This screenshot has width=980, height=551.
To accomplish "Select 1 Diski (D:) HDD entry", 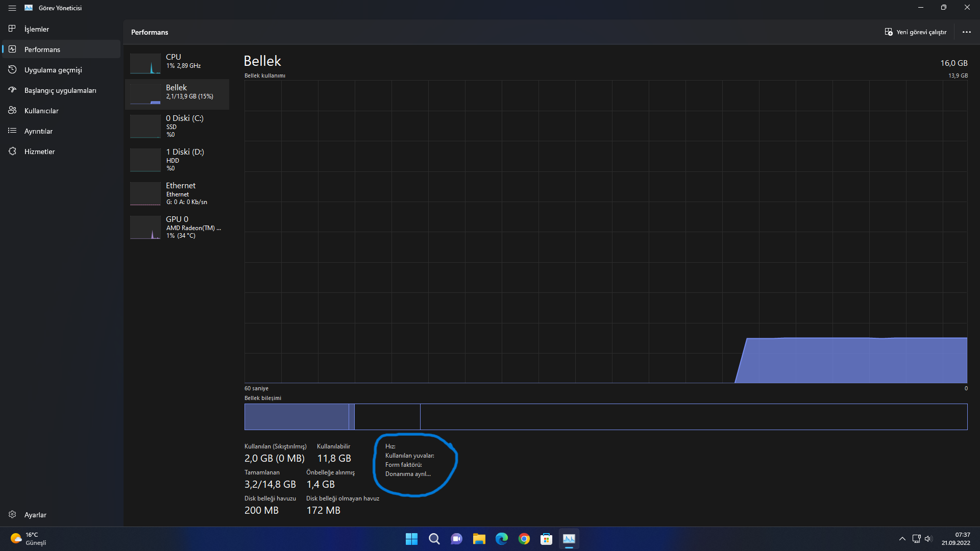I will (177, 160).
